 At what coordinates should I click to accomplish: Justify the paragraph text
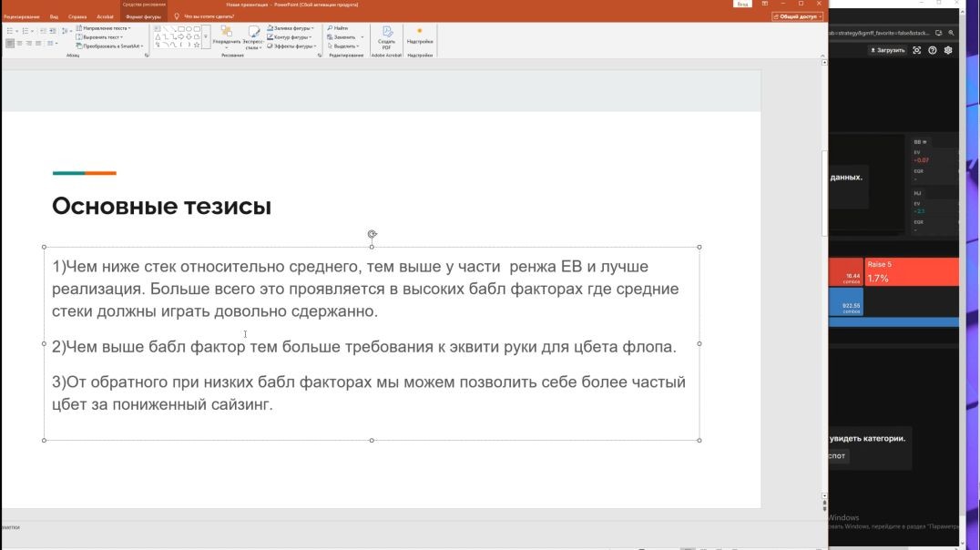38,43
